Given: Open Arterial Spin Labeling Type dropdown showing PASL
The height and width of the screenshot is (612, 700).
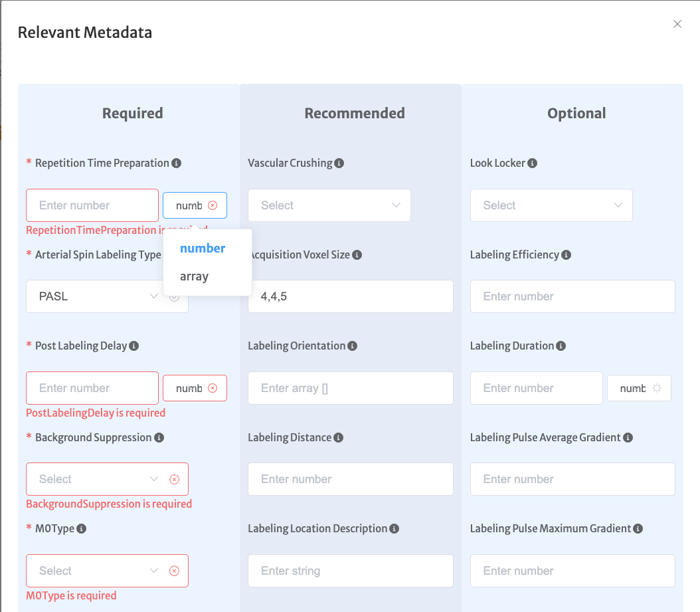Looking at the screenshot, I should (107, 296).
